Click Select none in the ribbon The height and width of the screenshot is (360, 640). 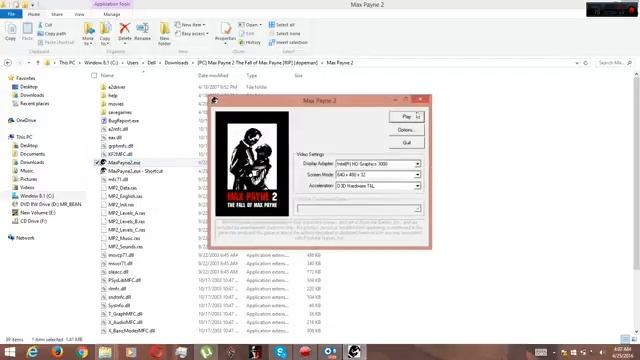click(x=284, y=33)
